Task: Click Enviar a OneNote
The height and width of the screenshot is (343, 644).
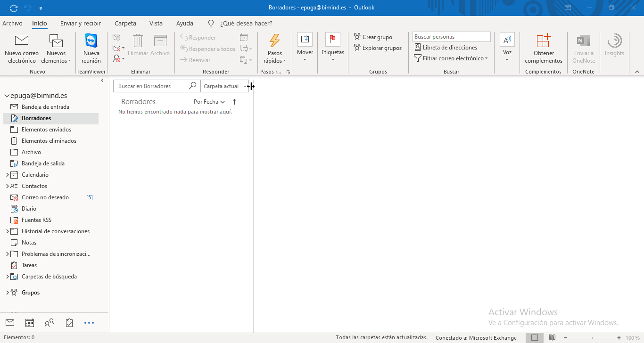Action: [584, 49]
